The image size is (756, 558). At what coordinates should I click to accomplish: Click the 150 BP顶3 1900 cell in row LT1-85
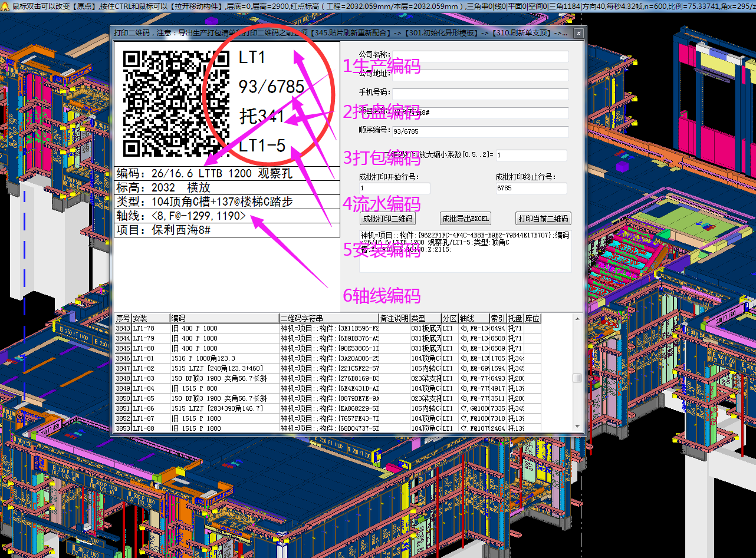coord(224,398)
